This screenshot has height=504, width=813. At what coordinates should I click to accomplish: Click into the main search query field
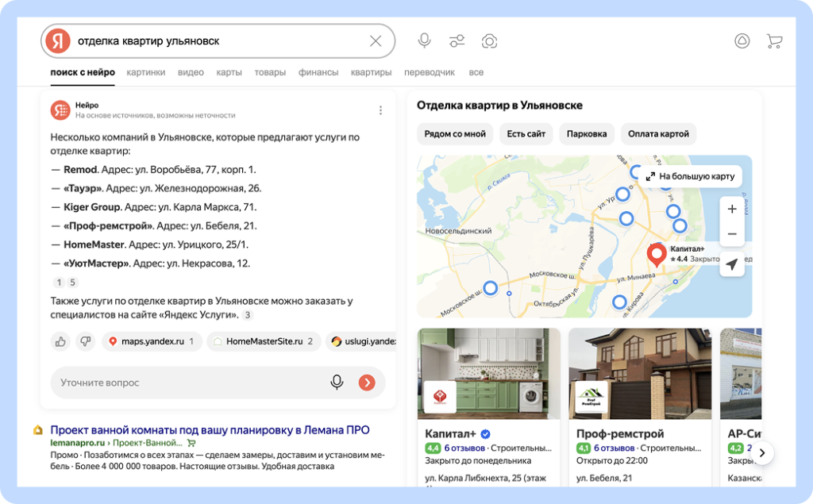point(218,41)
